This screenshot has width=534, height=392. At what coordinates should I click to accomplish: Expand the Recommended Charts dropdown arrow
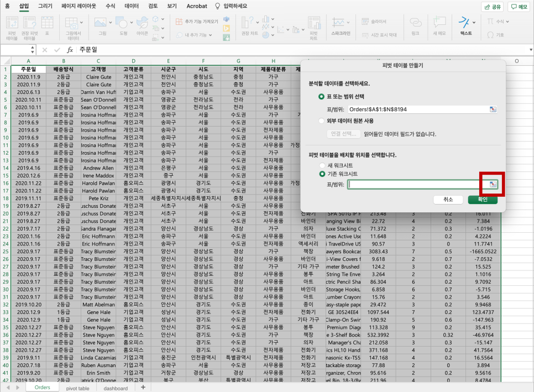point(257,23)
